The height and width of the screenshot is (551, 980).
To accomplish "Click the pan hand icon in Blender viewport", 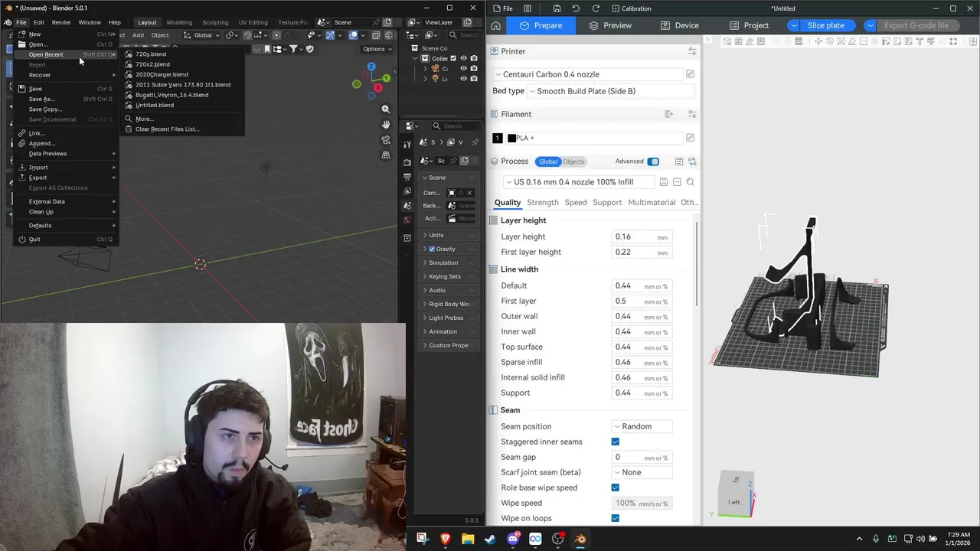I will (x=386, y=125).
